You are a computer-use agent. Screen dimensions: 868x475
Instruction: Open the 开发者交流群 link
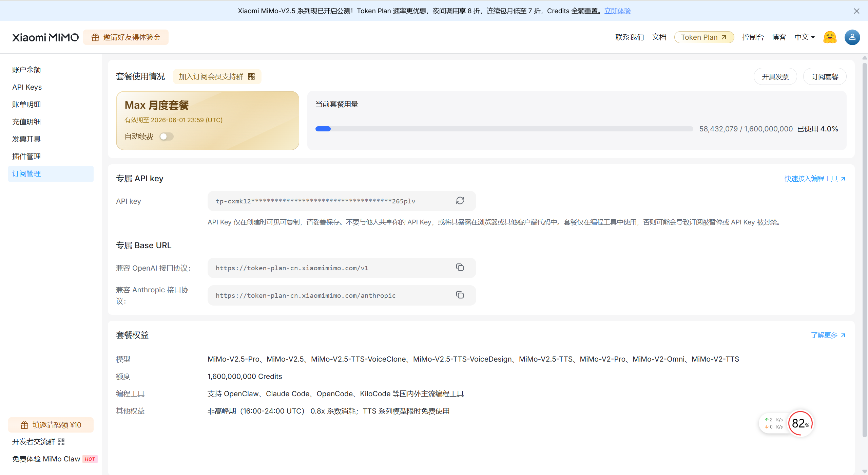[38, 442]
